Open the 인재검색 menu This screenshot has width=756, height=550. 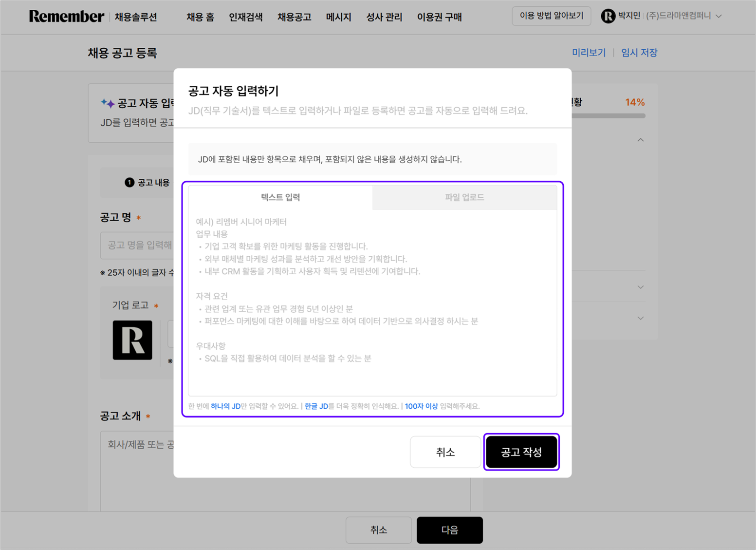[x=246, y=17]
